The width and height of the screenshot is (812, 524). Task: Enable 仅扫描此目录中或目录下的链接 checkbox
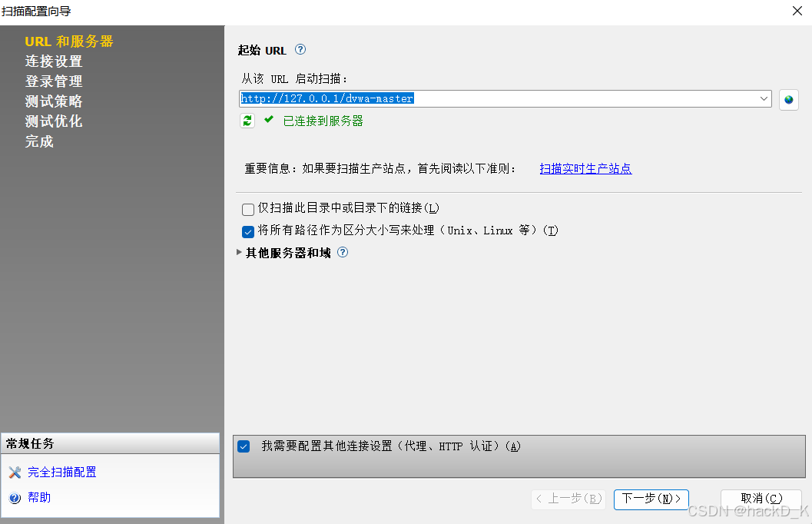(248, 209)
